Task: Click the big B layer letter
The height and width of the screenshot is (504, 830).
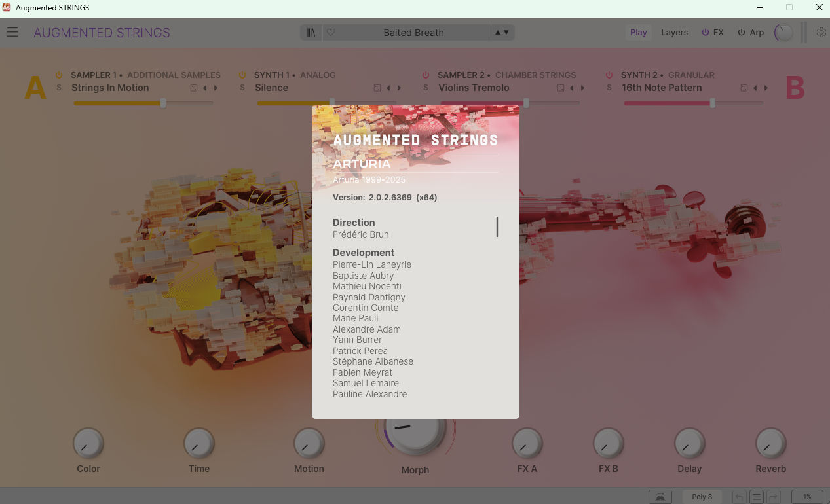Action: click(795, 88)
